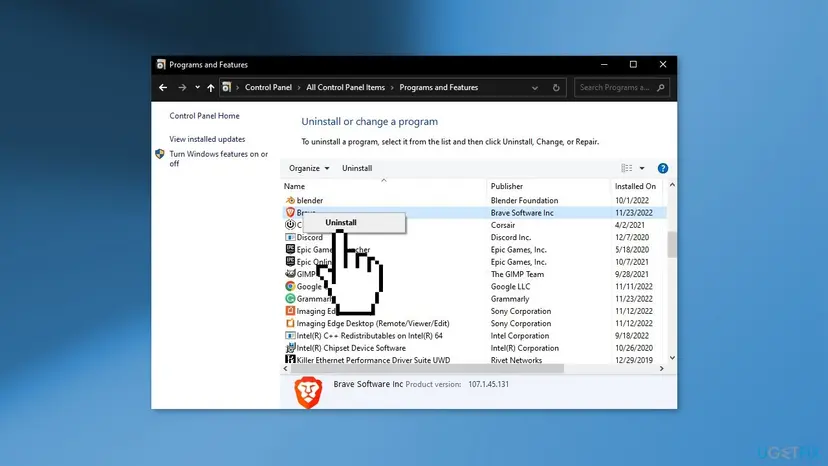This screenshot has height=466, width=828.
Task: Open help with the question mark icon
Action: pyautogui.click(x=663, y=168)
